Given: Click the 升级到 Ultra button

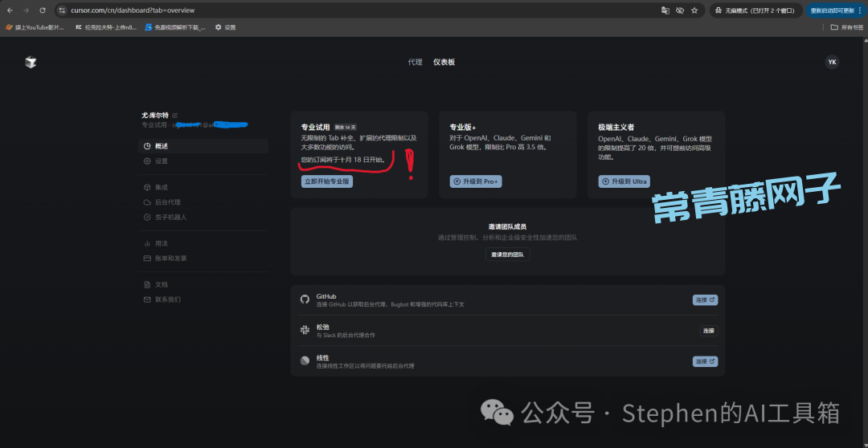Looking at the screenshot, I should pyautogui.click(x=624, y=181).
